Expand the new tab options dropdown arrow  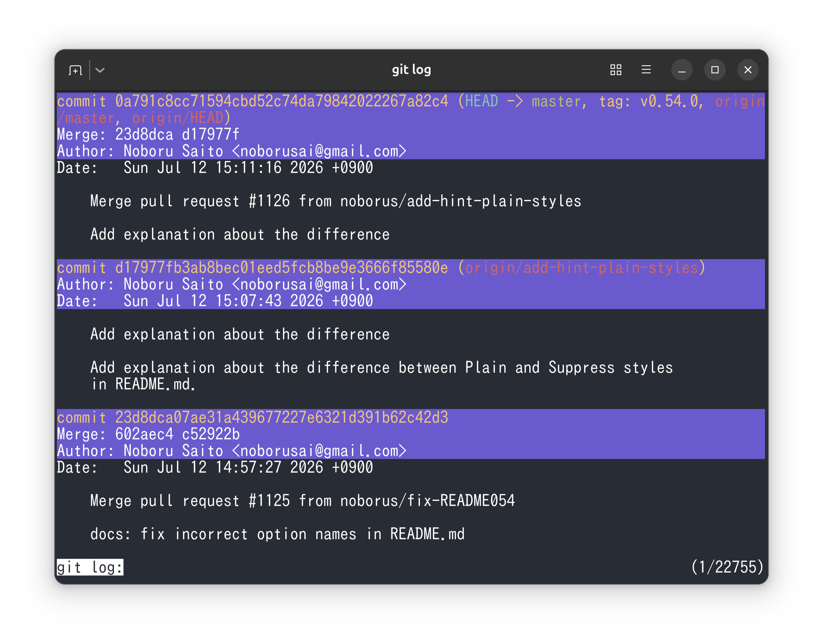tap(100, 70)
